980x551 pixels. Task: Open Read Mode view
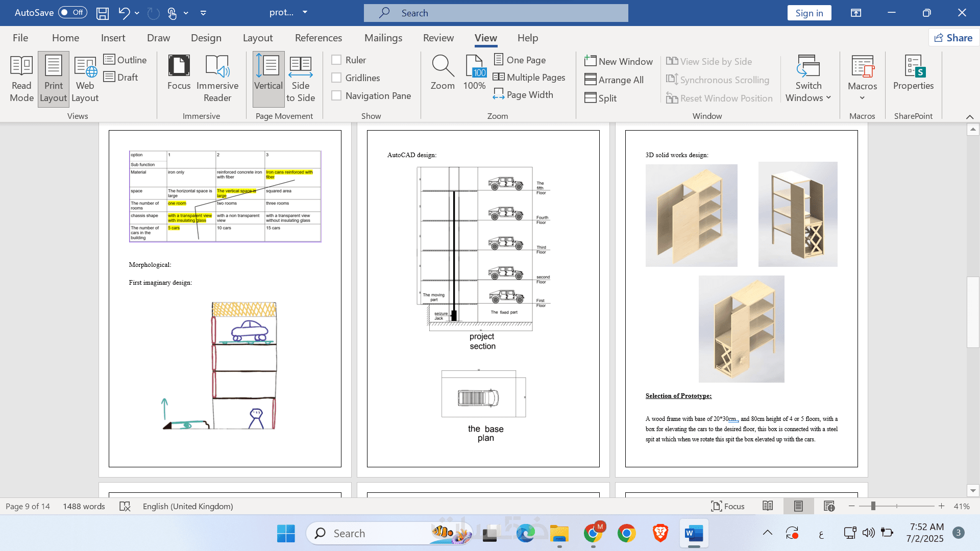pyautogui.click(x=21, y=79)
